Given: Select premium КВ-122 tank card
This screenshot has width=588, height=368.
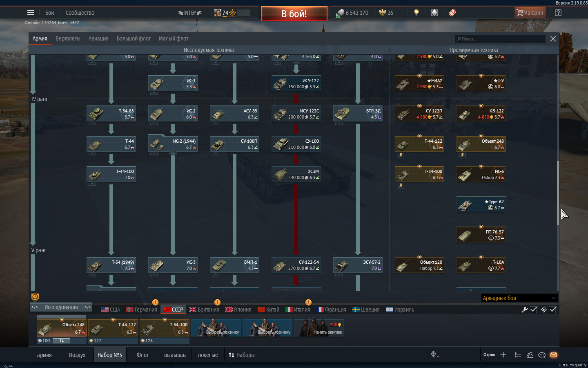Looking at the screenshot, I should 481,114.
